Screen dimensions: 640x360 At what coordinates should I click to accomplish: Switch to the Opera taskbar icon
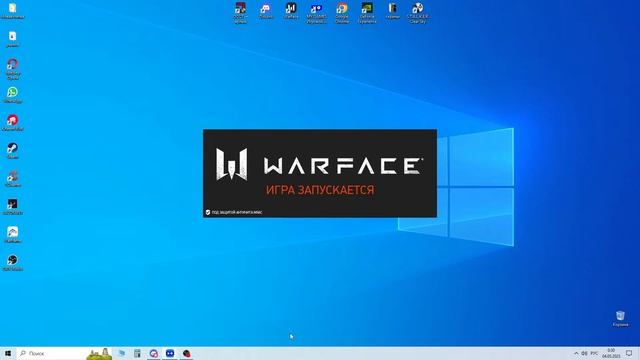[153, 353]
